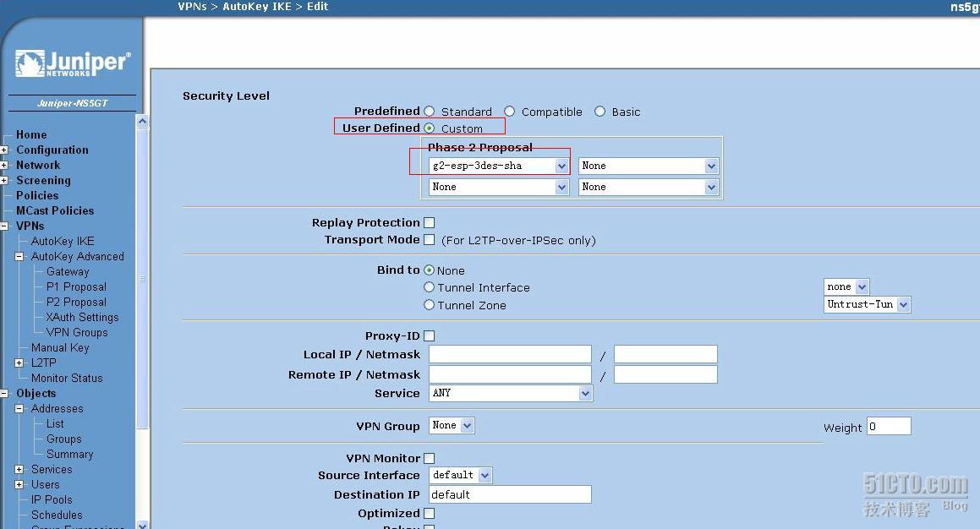This screenshot has width=980, height=529.
Task: Open AutoKey IKE menu item
Action: (x=63, y=241)
